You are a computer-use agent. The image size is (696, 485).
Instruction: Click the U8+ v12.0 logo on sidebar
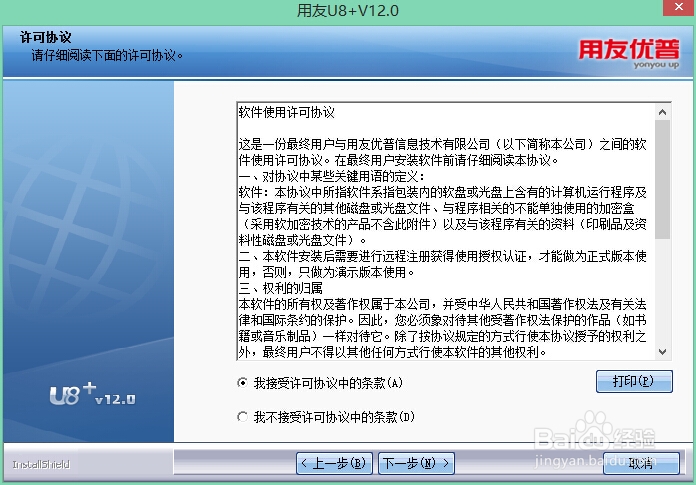[92, 394]
